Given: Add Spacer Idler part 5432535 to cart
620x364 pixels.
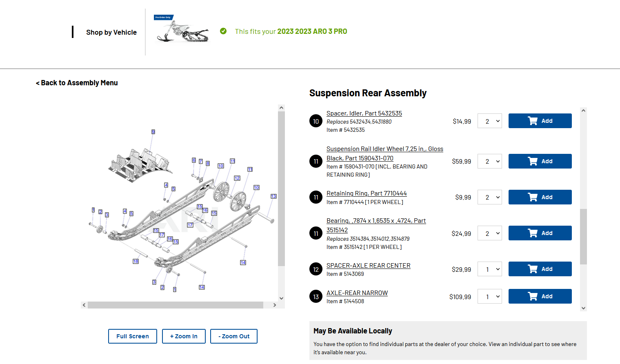Looking at the screenshot, I should (540, 121).
